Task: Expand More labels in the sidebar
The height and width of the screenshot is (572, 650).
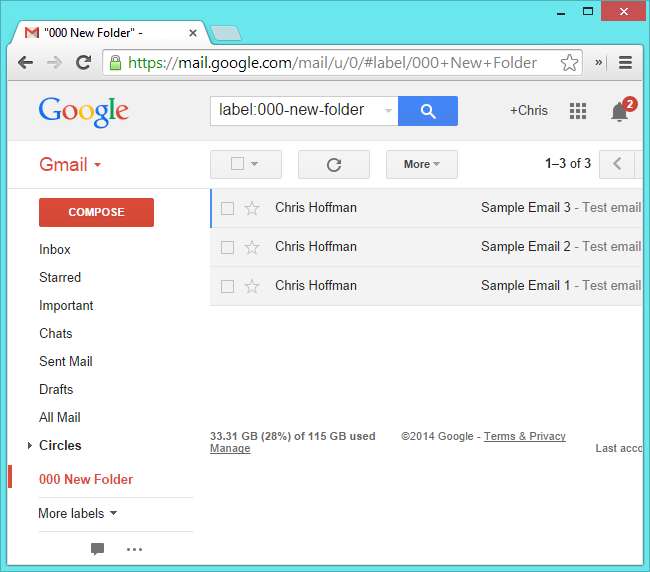Action: tap(78, 514)
